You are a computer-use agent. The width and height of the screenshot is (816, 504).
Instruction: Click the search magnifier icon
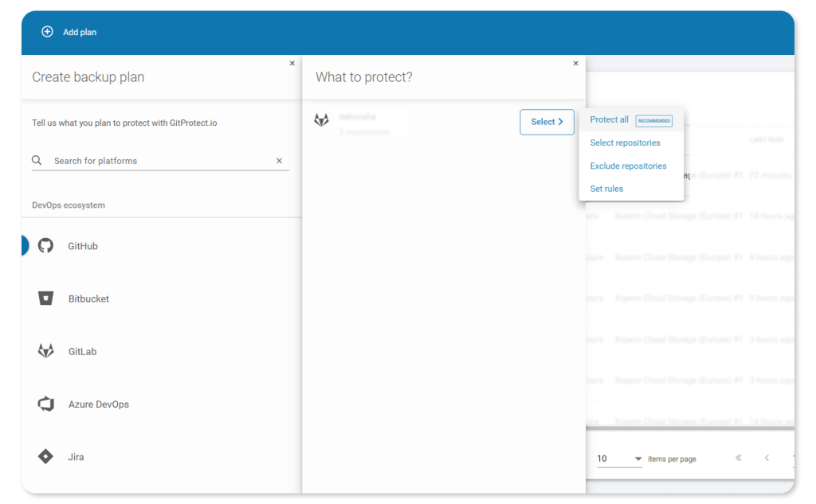(x=37, y=160)
